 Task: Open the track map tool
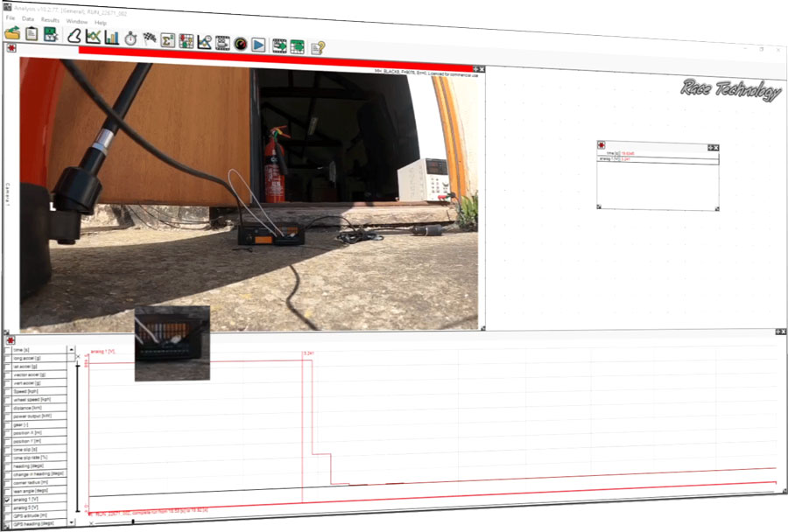point(74,36)
